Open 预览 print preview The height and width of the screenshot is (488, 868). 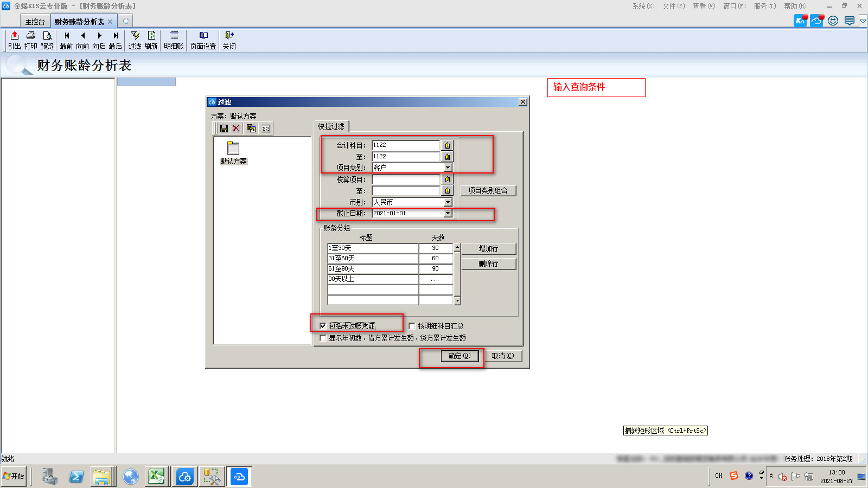(47, 36)
